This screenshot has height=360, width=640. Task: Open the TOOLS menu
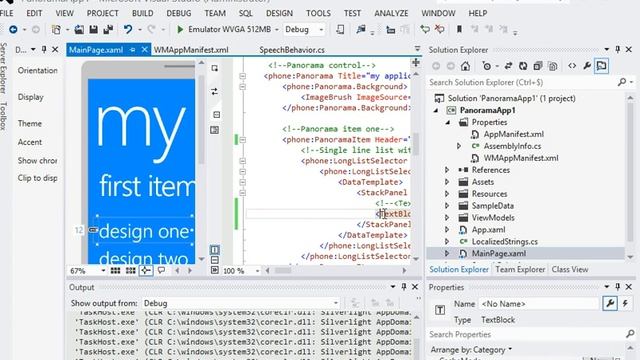tap(318, 13)
